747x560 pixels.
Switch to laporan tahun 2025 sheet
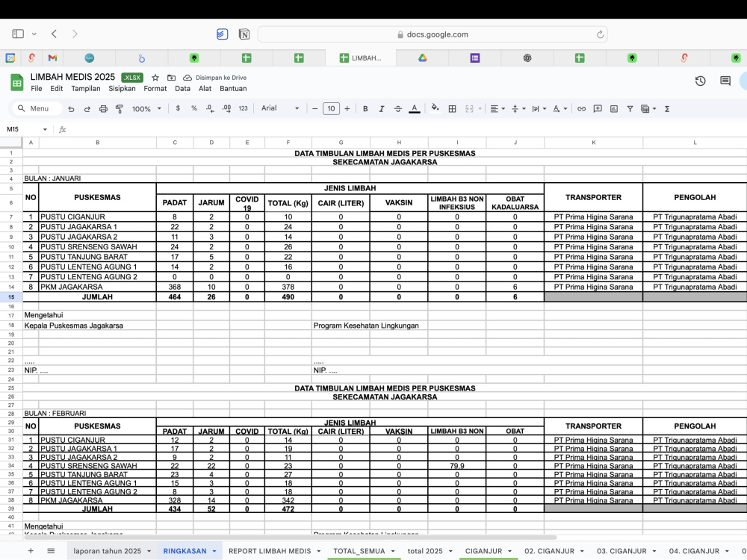coord(107,551)
